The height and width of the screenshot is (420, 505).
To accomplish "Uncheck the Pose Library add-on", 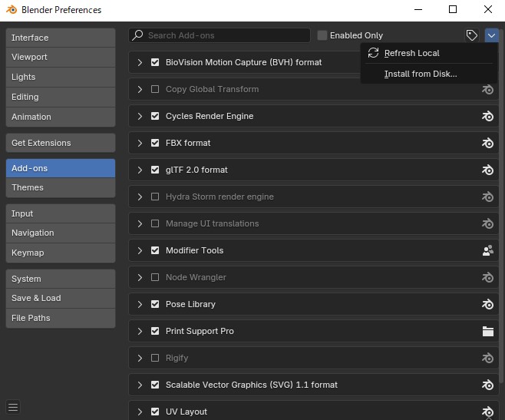I will pyautogui.click(x=155, y=304).
